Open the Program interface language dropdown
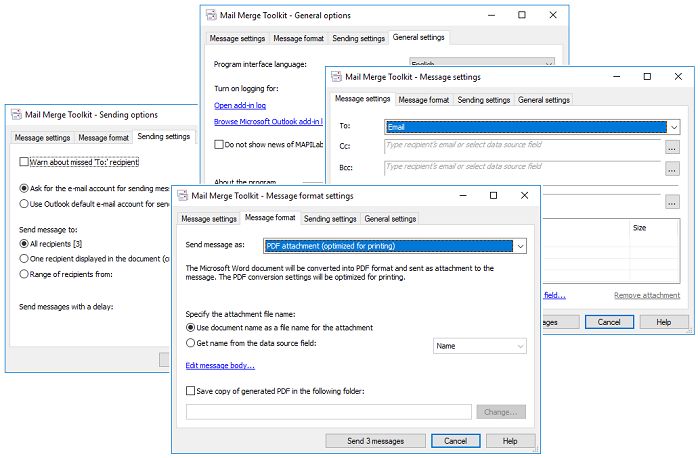Viewport: 700px width, 458px height. 482,62
